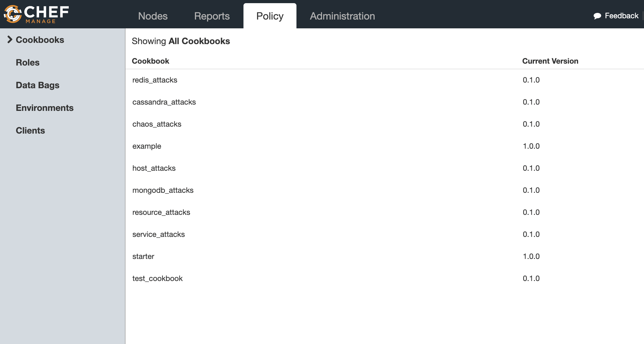Navigate to Environments in sidebar
This screenshot has height=344, width=644.
pos(44,108)
